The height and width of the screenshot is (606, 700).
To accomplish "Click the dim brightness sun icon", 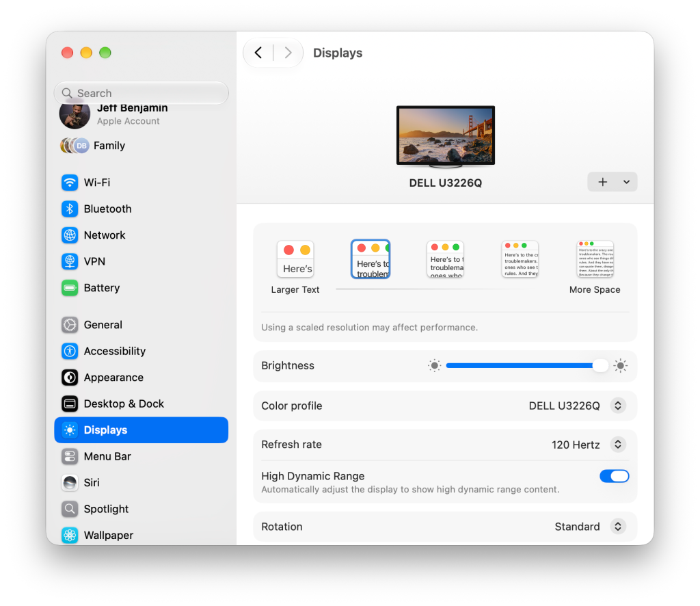I will click(434, 366).
